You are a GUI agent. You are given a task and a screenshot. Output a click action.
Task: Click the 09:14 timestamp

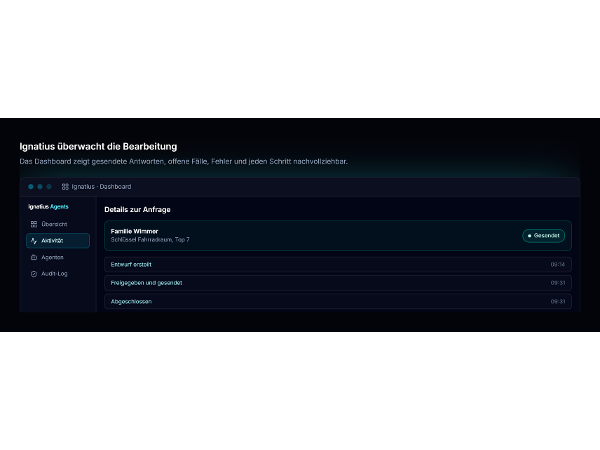pyautogui.click(x=558, y=264)
